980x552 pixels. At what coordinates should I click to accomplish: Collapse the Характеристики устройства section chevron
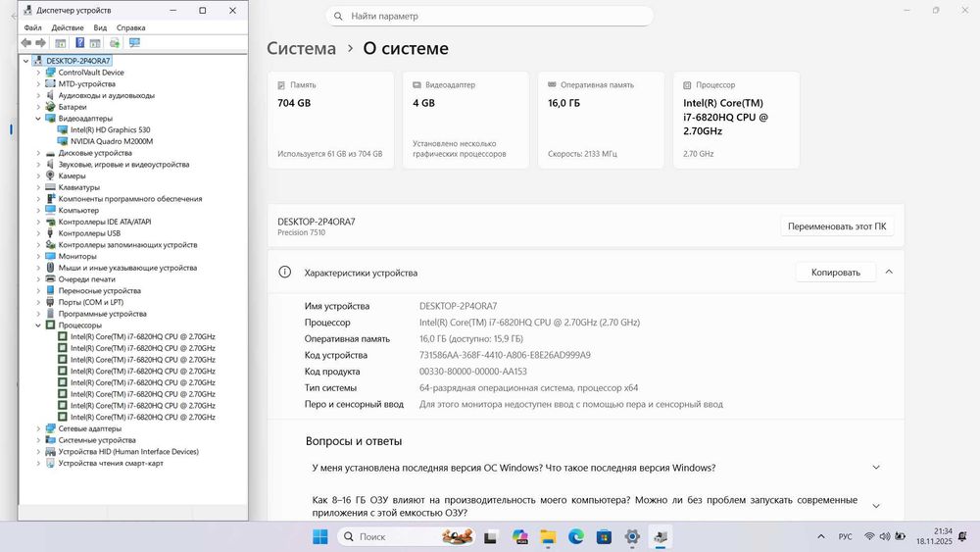coord(889,272)
